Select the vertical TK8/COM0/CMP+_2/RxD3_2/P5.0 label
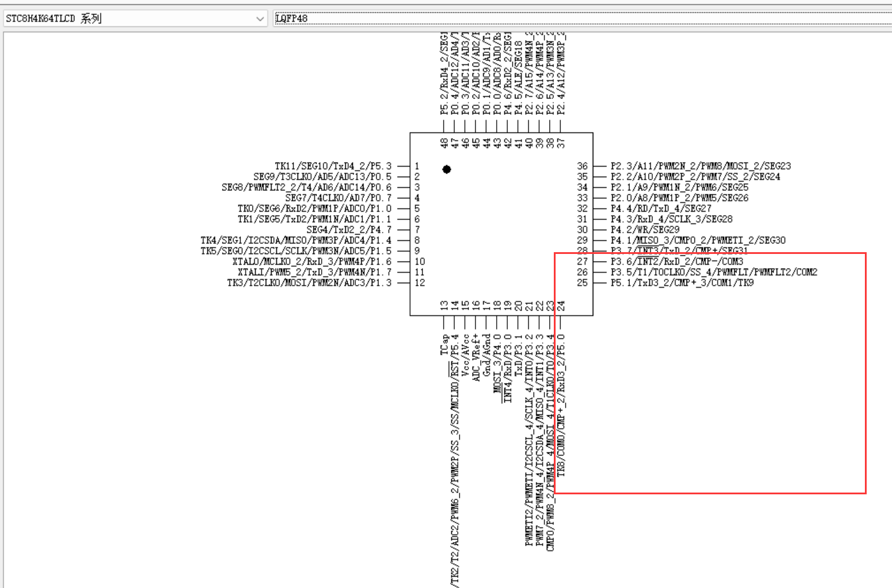892x588 pixels. [560, 405]
